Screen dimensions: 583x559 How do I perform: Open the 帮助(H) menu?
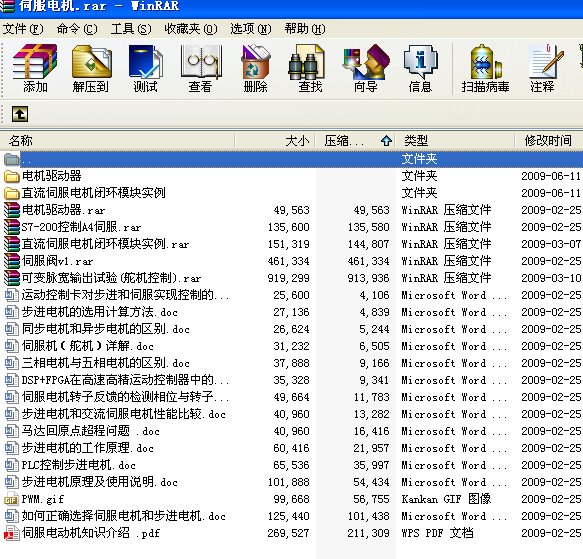pos(305,29)
